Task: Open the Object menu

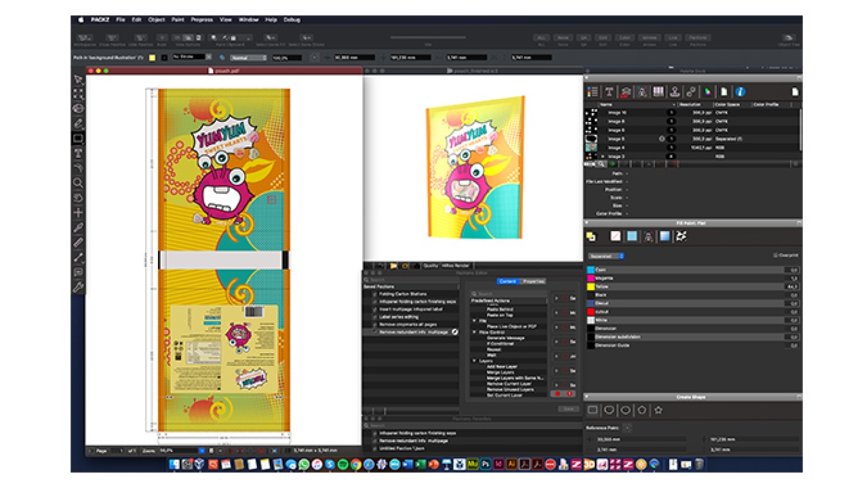Action: pyautogui.click(x=157, y=20)
